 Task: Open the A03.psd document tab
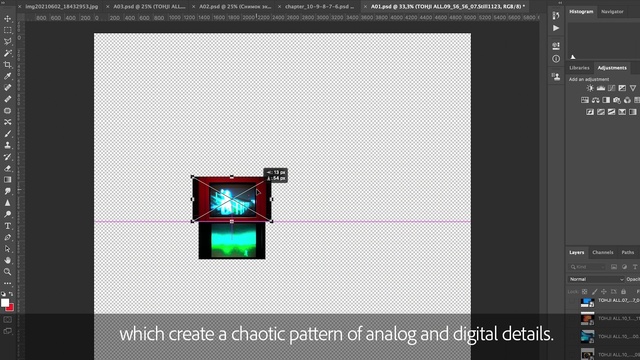149,7
